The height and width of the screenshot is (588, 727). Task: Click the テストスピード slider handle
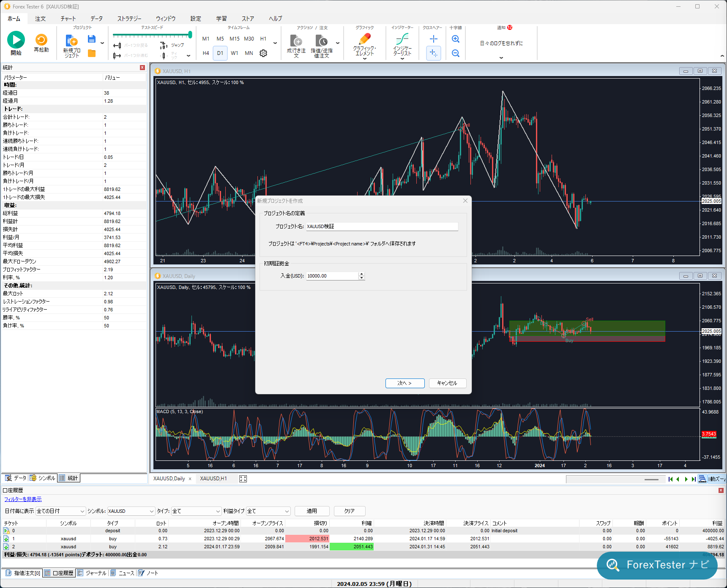[190, 35]
